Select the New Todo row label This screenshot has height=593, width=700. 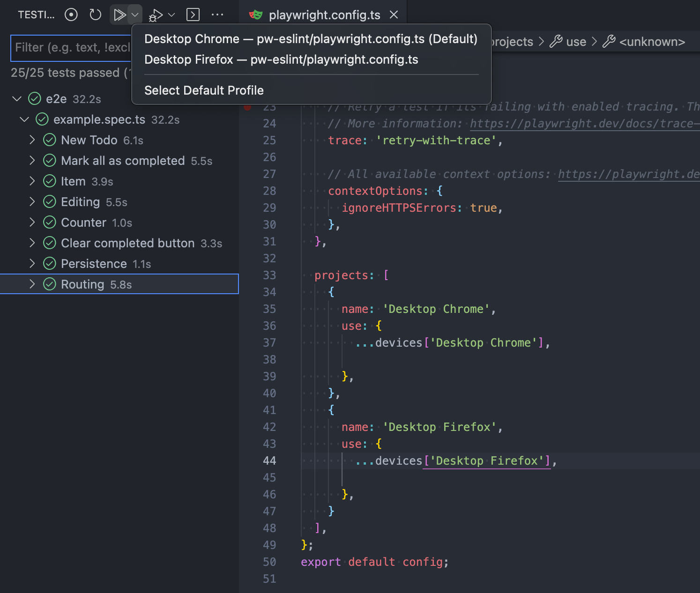tap(89, 140)
